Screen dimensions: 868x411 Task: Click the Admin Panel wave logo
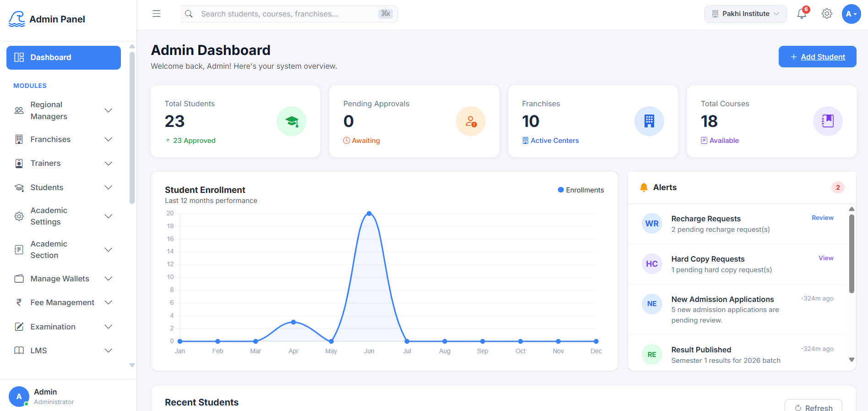click(x=17, y=19)
